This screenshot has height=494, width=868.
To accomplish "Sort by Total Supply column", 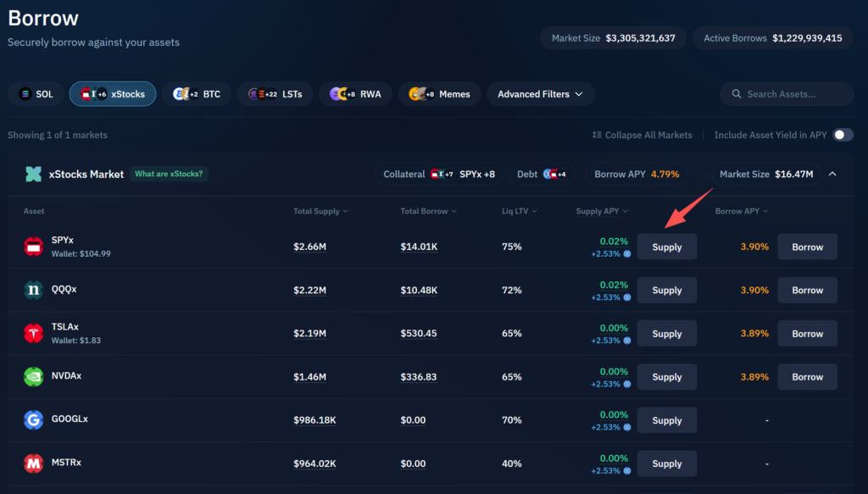I will coord(320,211).
